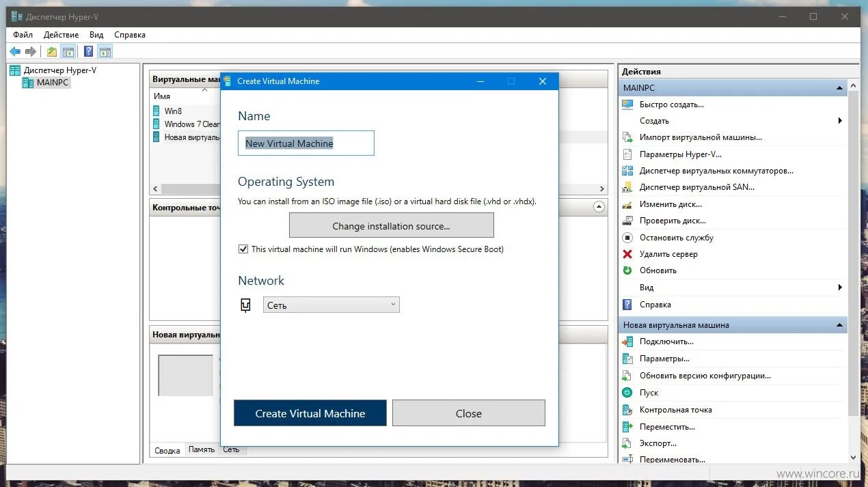
Task: Click the Обновить версию конфигурации icon
Action: point(627,376)
